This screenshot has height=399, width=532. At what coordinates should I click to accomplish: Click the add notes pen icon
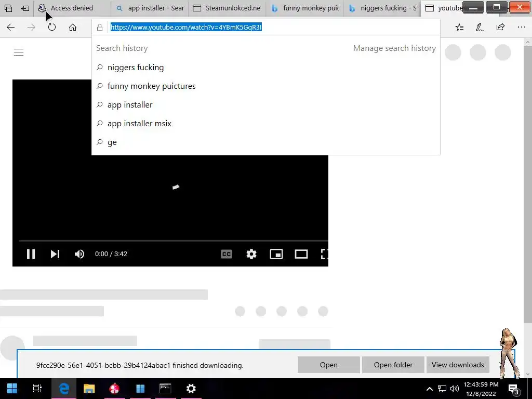pos(480,27)
